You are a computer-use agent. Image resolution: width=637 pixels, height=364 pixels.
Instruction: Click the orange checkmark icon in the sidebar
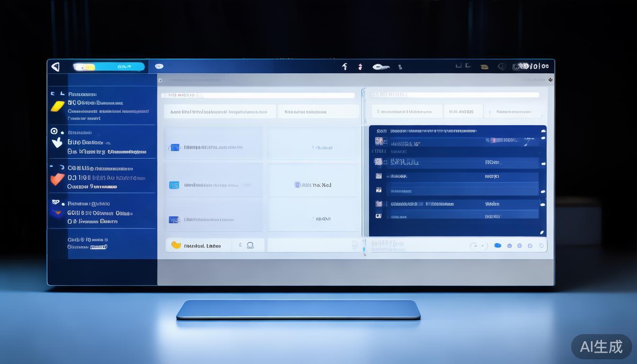pos(57,179)
